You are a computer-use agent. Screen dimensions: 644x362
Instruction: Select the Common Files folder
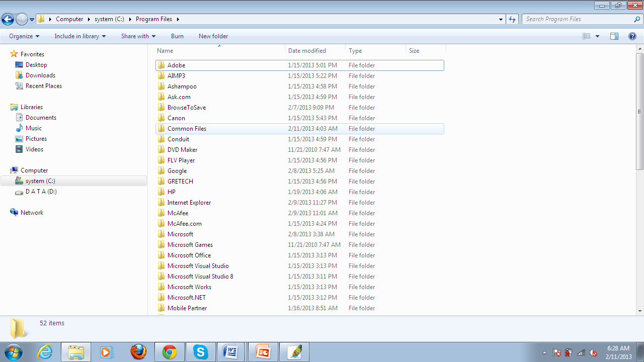(x=300, y=129)
